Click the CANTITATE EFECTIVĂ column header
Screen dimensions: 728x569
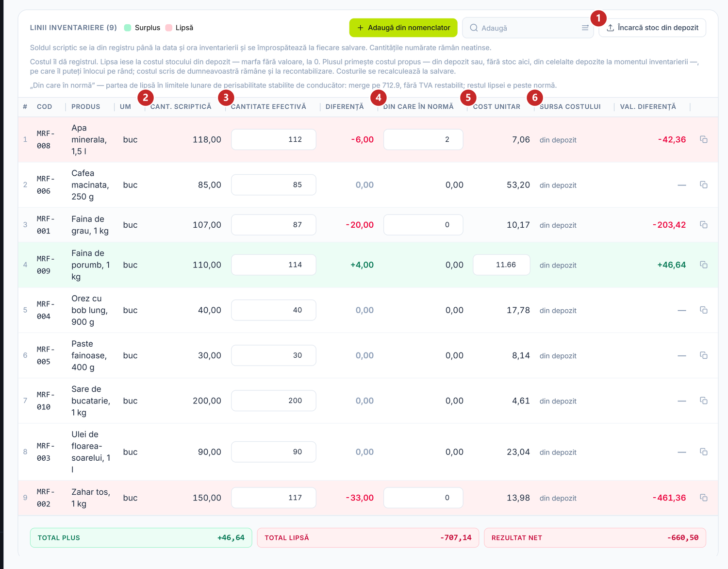[x=268, y=107]
